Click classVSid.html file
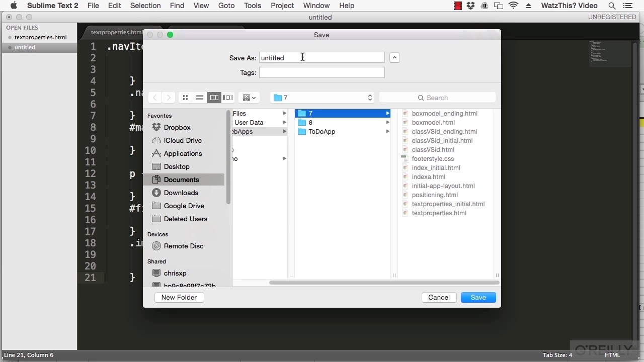 click(x=433, y=149)
